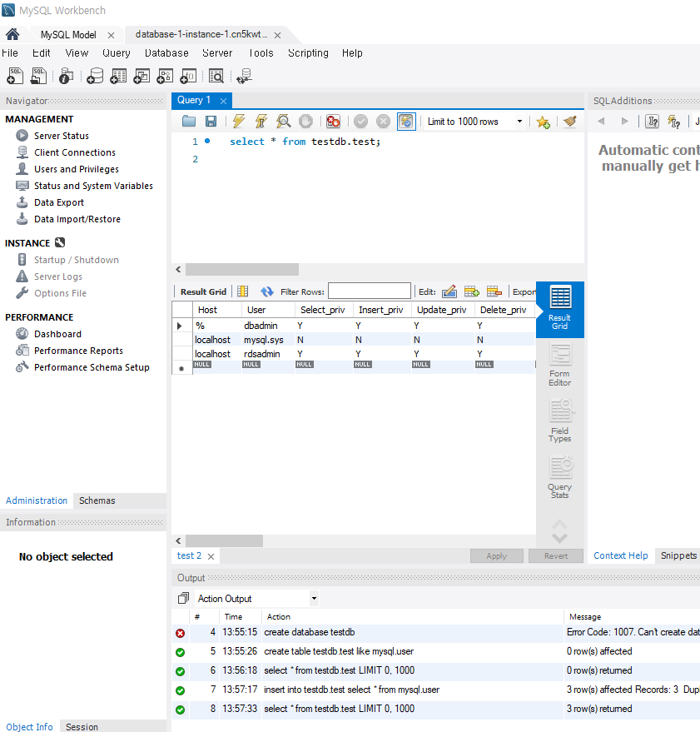
Task: Beautify the SQL script with broom icon
Action: point(570,122)
